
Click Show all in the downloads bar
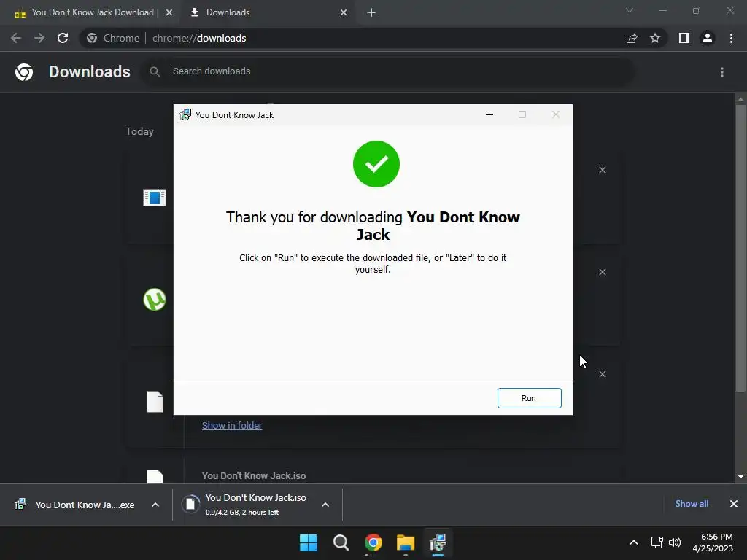pyautogui.click(x=692, y=503)
